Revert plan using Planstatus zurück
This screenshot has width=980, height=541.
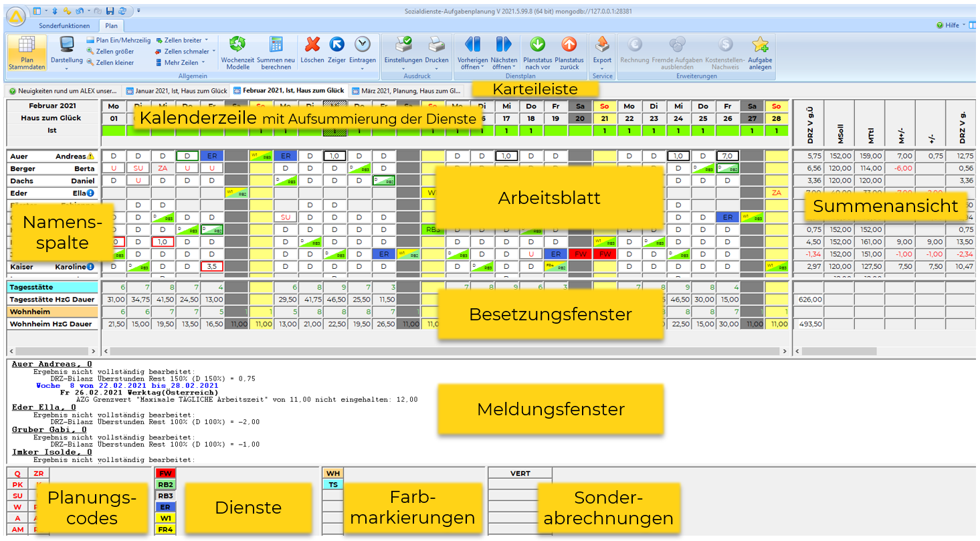(x=569, y=45)
